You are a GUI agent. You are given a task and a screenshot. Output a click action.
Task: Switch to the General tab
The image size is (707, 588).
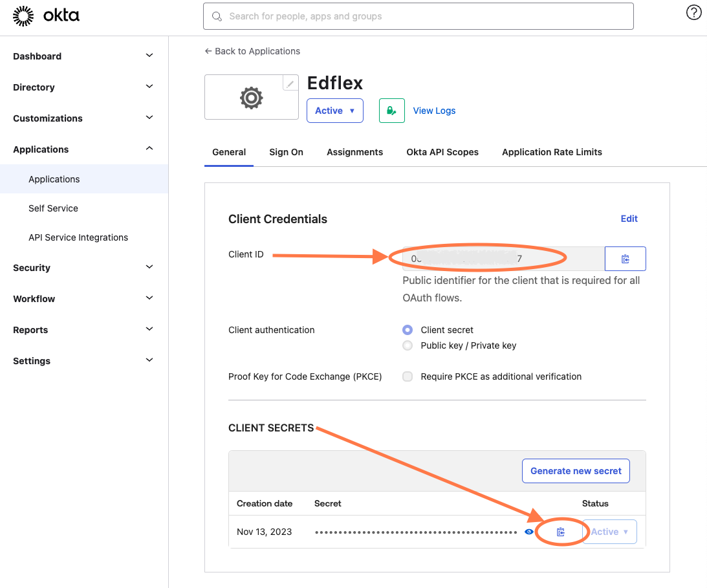229,153
